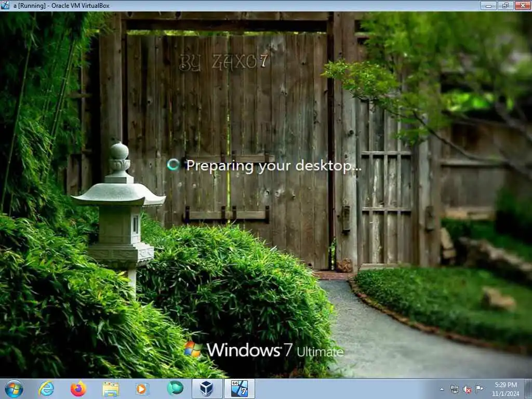The height and width of the screenshot is (399, 532).
Task: Restore down the VirtualBox VM window
Action: pyautogui.click(x=506, y=5)
